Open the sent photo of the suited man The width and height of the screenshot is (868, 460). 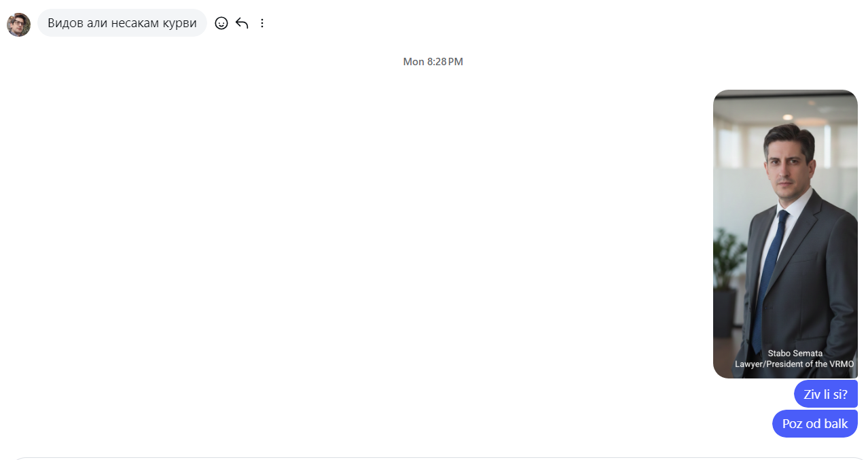pos(785,234)
